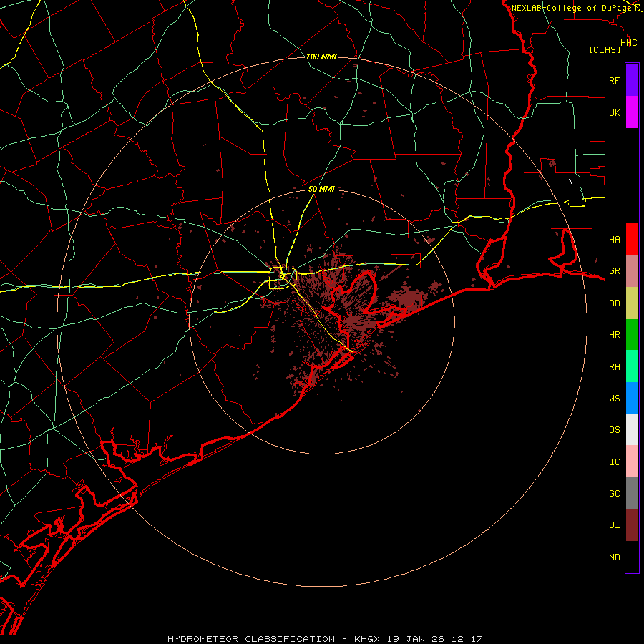Screen dimensions: 644x644
Task: Click the "RA" legend label
Action: [615, 366]
